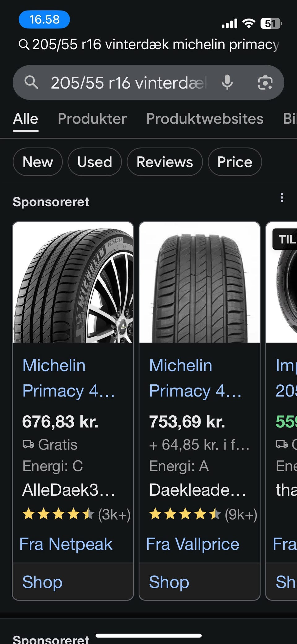Switch to the Produkter tab

[x=92, y=119]
